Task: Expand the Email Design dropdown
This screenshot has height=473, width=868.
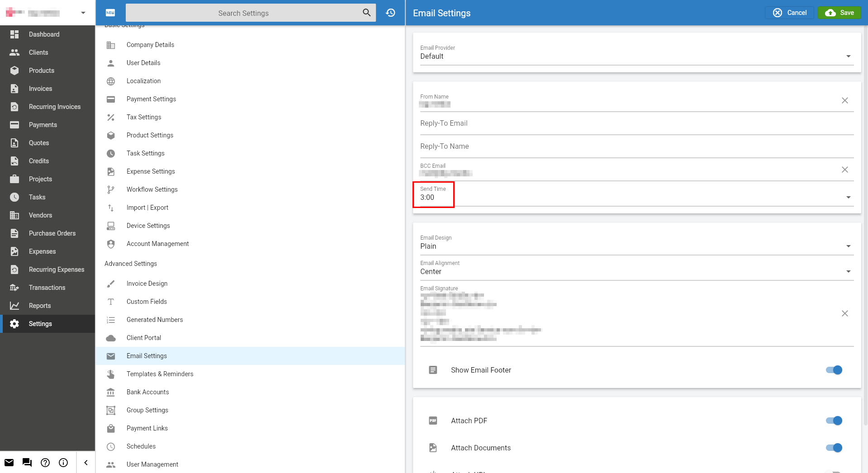Action: point(848,246)
